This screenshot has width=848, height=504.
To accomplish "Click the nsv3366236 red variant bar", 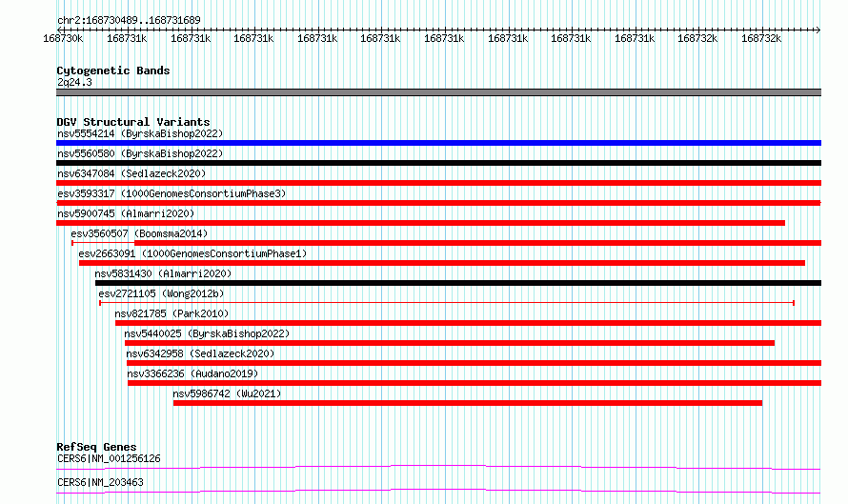I will 474,383.
